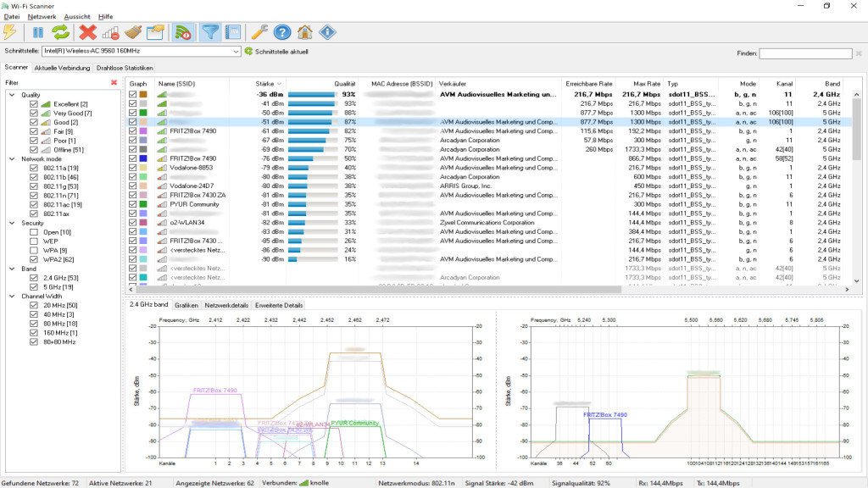The height and width of the screenshot is (488, 868).
Task: Click the lightning bolt scan icon
Action: point(10,32)
